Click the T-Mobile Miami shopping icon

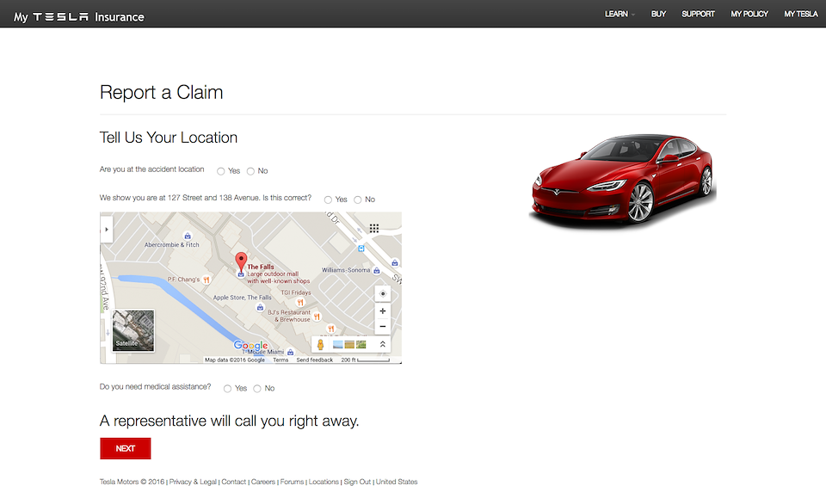click(290, 353)
